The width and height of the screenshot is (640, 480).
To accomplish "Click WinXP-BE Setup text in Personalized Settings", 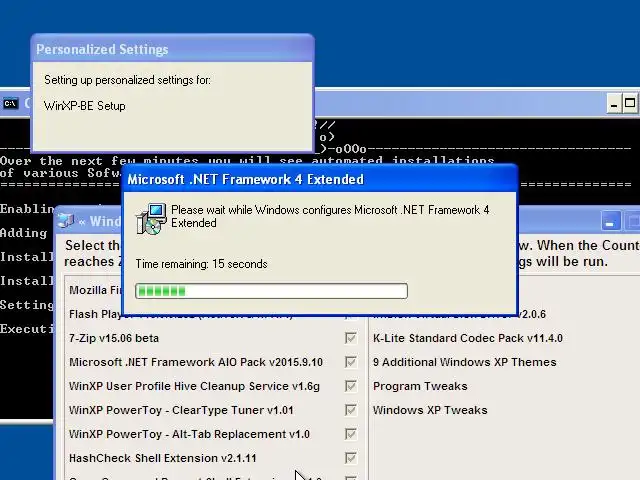I will point(84,106).
